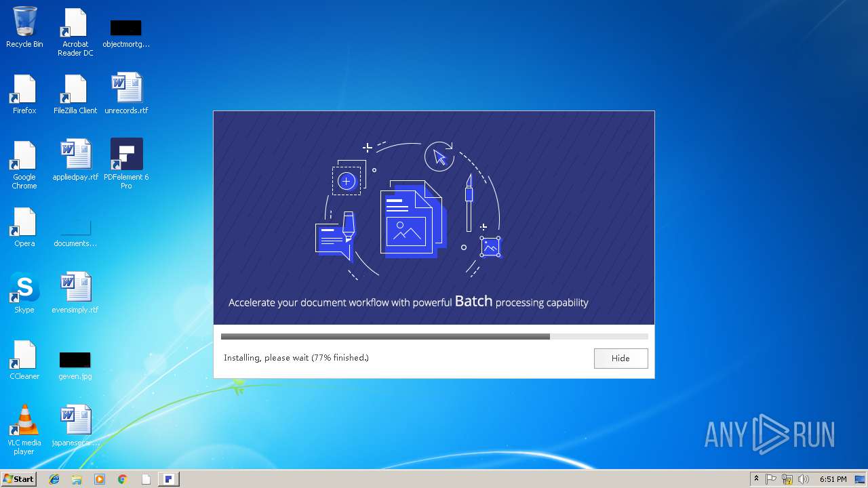Select VLC media player desktop shortcut
The width and height of the screenshot is (868, 488).
24,430
